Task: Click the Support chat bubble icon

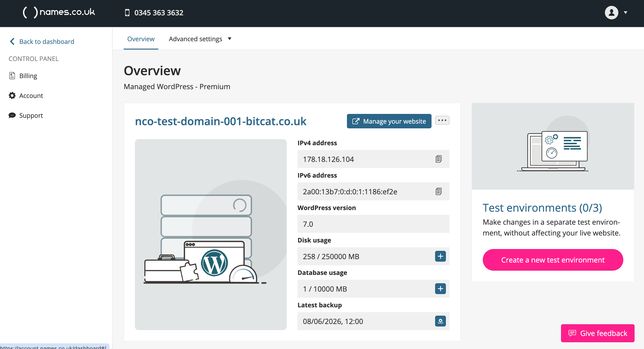Action: [12, 115]
